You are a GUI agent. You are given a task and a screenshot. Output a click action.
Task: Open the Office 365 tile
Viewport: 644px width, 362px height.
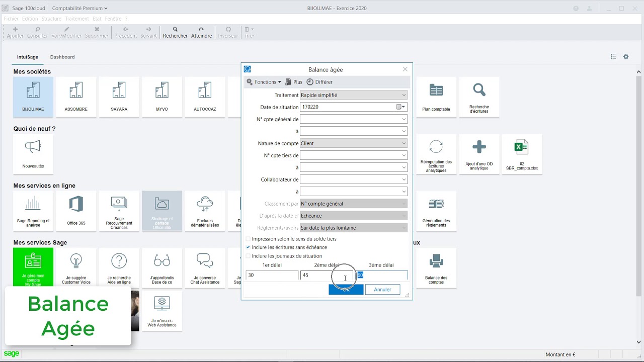point(76,211)
